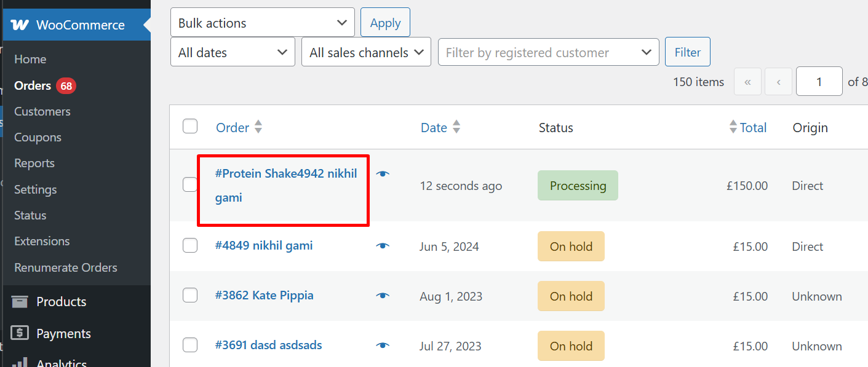
Task: Sort orders using Date column arrows
Action: click(456, 127)
